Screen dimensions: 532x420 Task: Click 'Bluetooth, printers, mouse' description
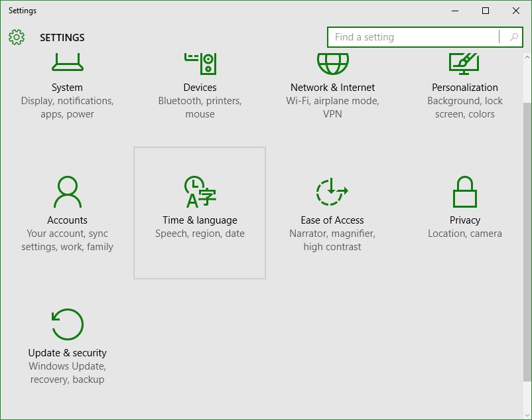[200, 107]
